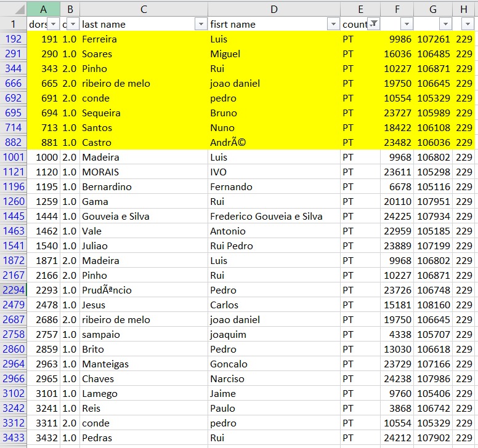Viewport: 478px width, 448px height.
Task: Select column A header
Action: (43, 9)
